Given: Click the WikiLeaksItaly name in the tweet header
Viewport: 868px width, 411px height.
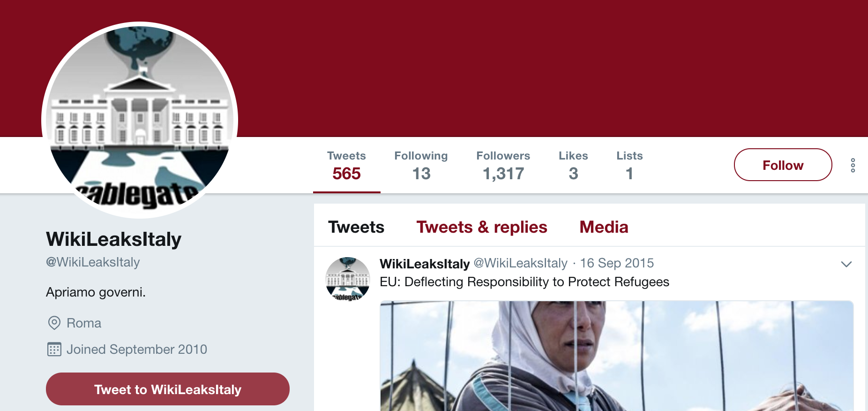Looking at the screenshot, I should coord(424,264).
